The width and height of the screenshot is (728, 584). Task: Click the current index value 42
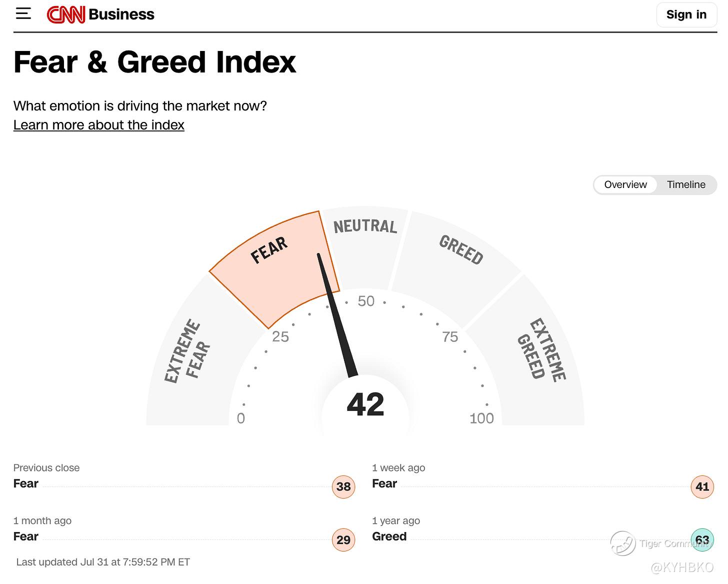(365, 404)
